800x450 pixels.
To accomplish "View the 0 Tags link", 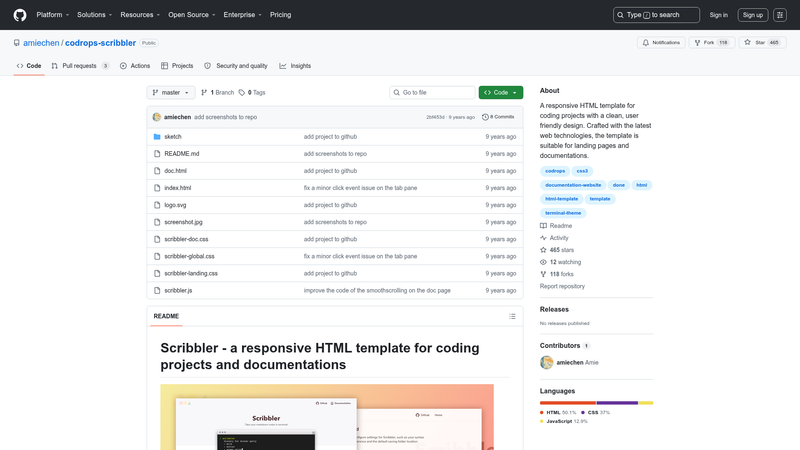I will coord(252,92).
